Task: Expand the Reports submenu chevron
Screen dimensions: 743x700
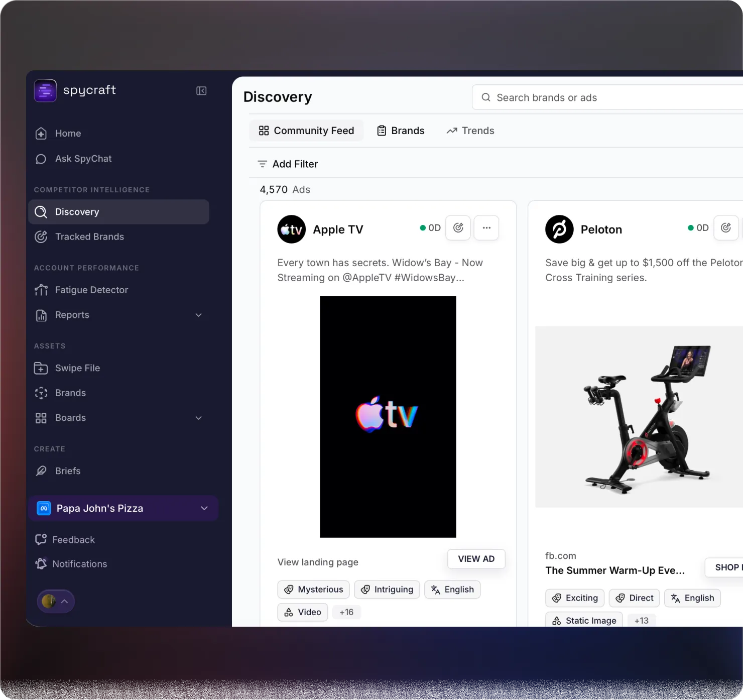Action: [199, 315]
